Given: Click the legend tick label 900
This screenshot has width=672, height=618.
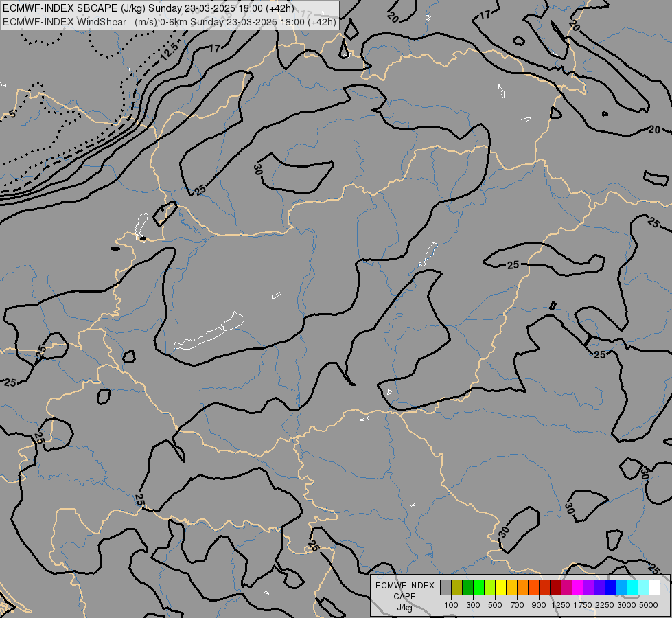Looking at the screenshot, I should [539, 605].
